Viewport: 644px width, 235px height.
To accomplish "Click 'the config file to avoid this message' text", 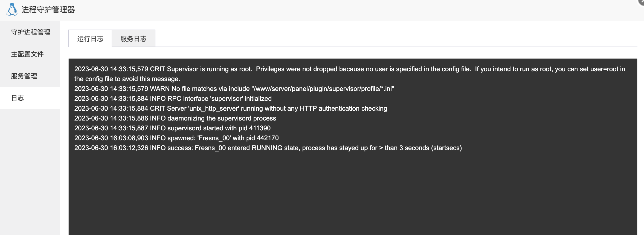I will click(127, 79).
